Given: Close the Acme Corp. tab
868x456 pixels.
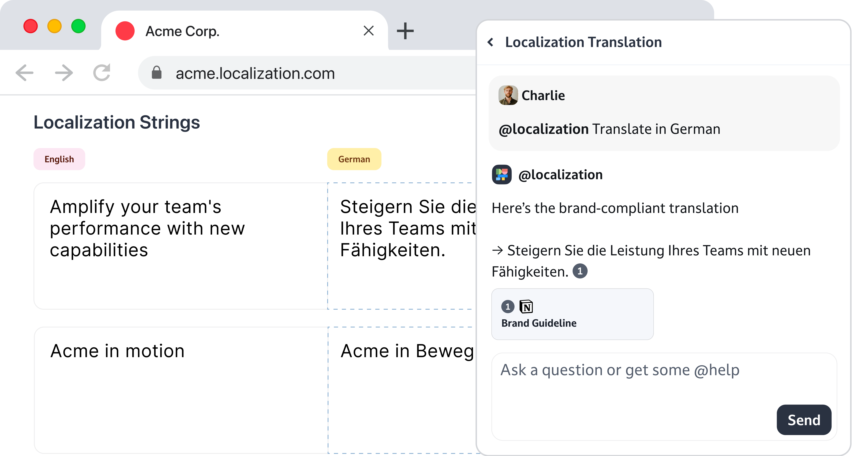Looking at the screenshot, I should (x=369, y=31).
